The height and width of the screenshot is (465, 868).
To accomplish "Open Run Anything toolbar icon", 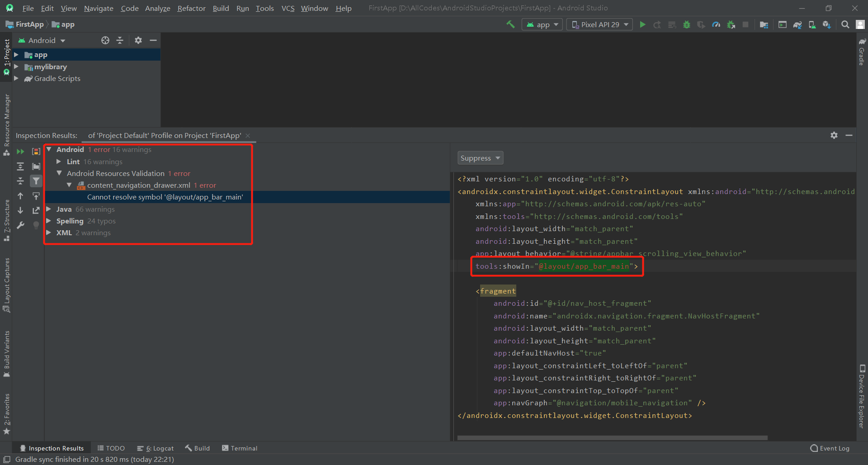I will (783, 24).
